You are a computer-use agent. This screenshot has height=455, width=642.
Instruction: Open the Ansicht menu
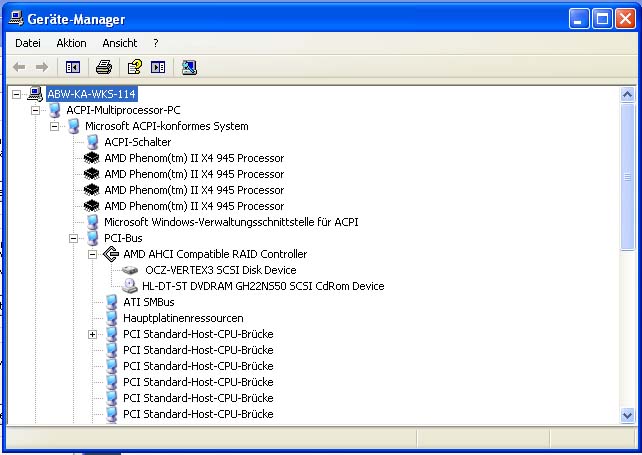120,43
